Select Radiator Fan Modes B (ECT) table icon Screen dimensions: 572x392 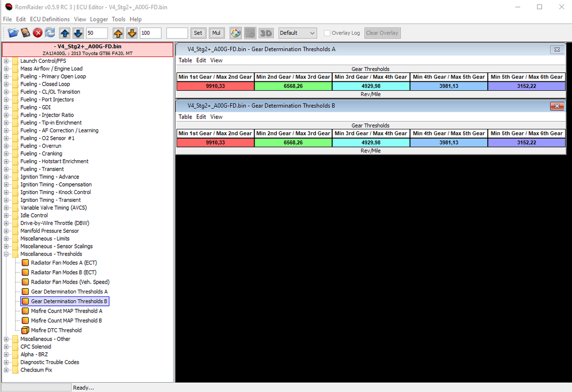[25, 272]
